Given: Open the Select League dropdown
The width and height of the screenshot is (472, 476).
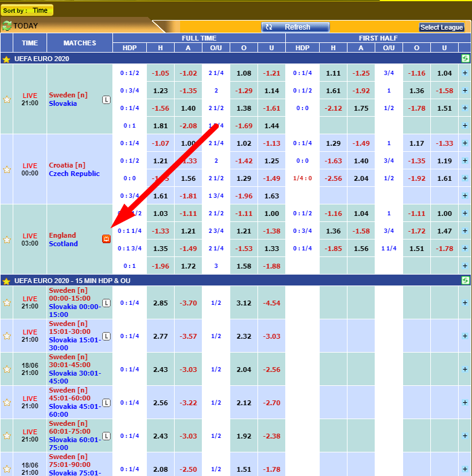Looking at the screenshot, I should [x=442, y=27].
